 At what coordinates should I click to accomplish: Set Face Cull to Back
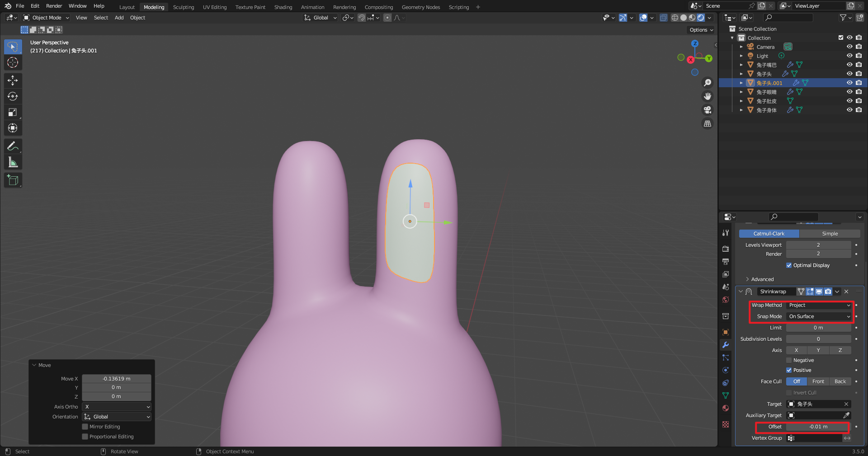(840, 381)
